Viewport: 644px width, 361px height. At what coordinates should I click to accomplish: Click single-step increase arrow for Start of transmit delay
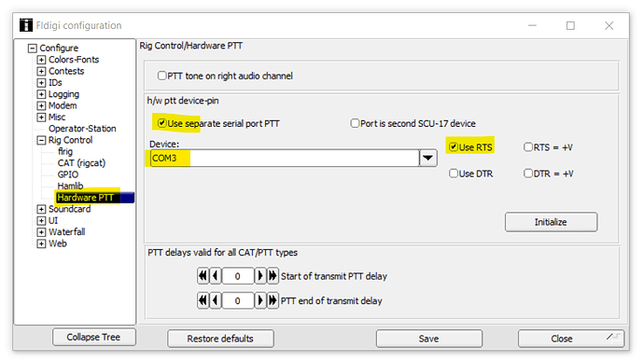(260, 276)
